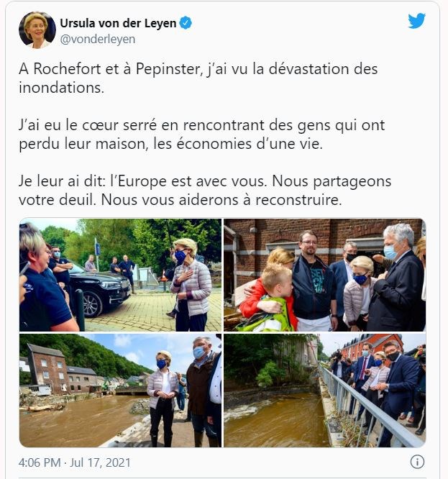Open Ursula von der Leyen's profile picture
Screen dimensions: 448x479
37,30
